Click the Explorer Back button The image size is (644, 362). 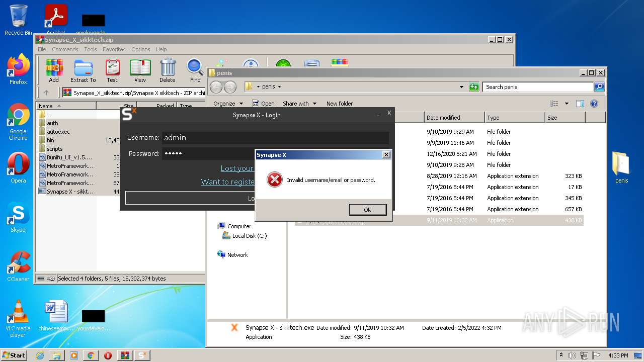pos(216,87)
